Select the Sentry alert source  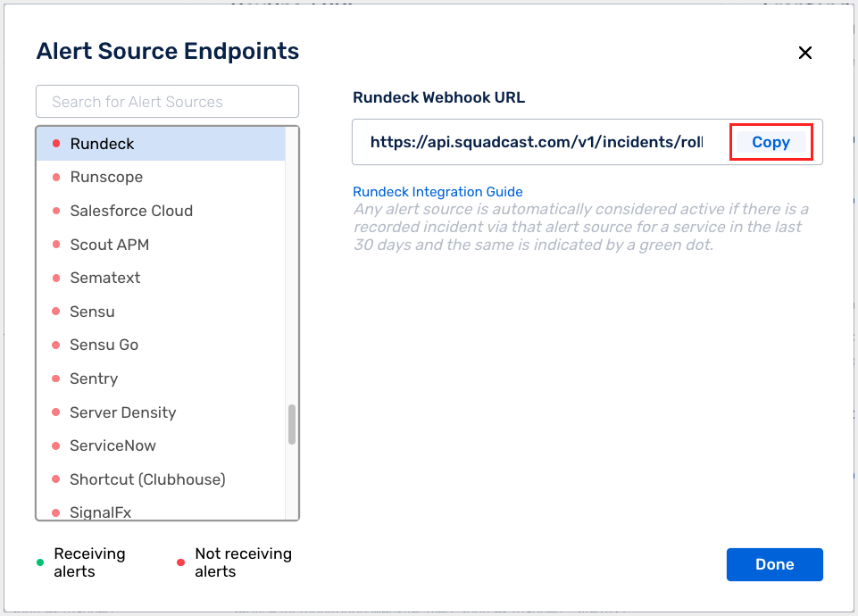93,379
